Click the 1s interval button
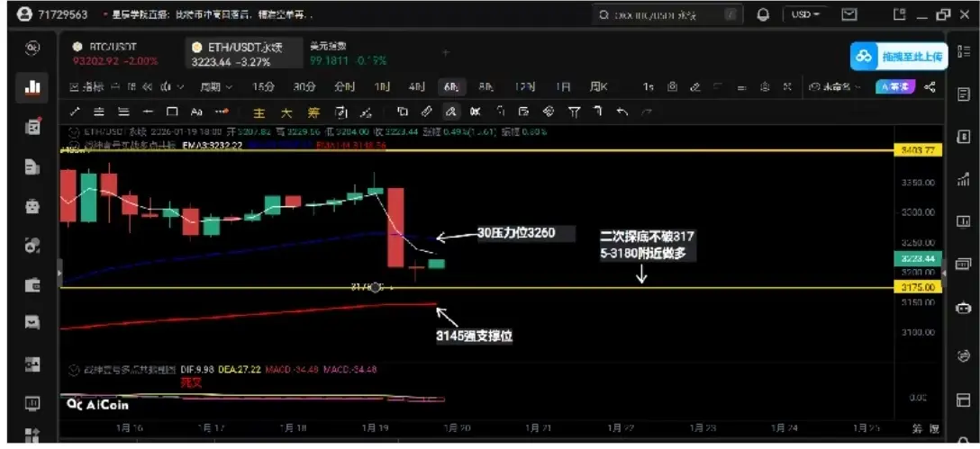 click(649, 87)
